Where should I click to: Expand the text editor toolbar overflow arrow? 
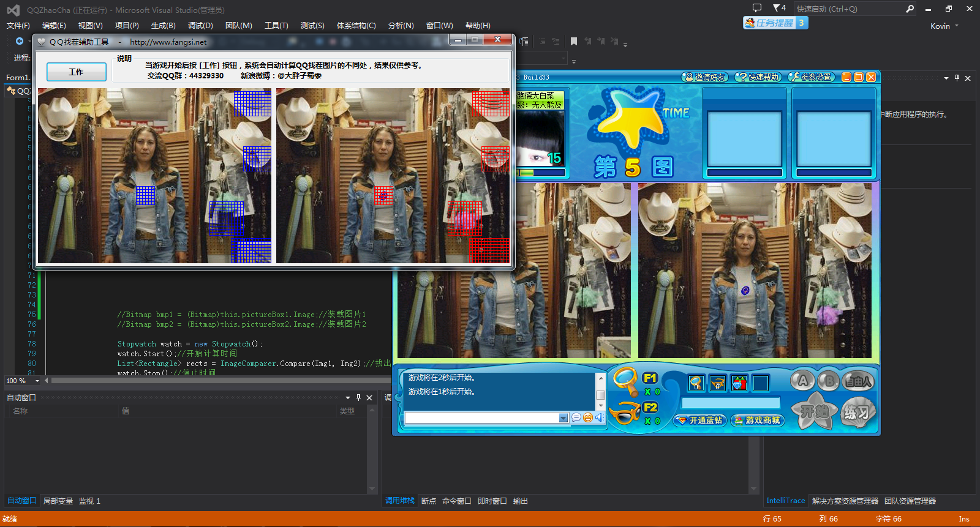625,45
